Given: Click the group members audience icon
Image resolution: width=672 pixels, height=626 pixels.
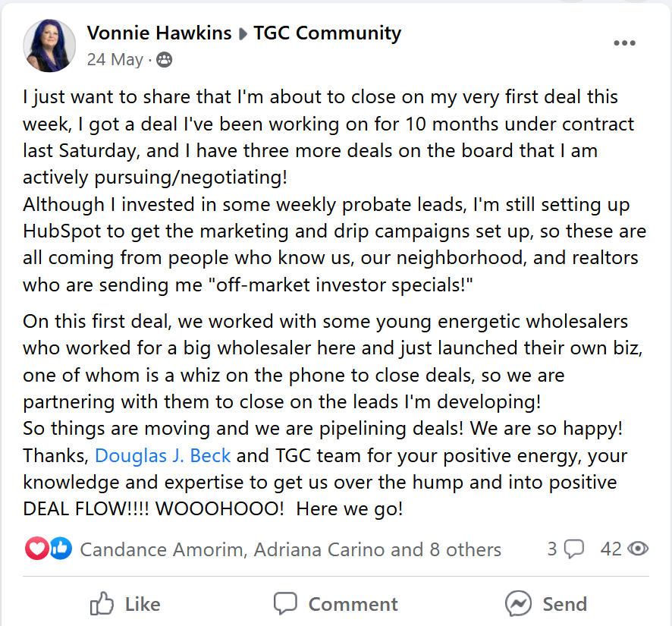Looking at the screenshot, I should click(x=164, y=60).
